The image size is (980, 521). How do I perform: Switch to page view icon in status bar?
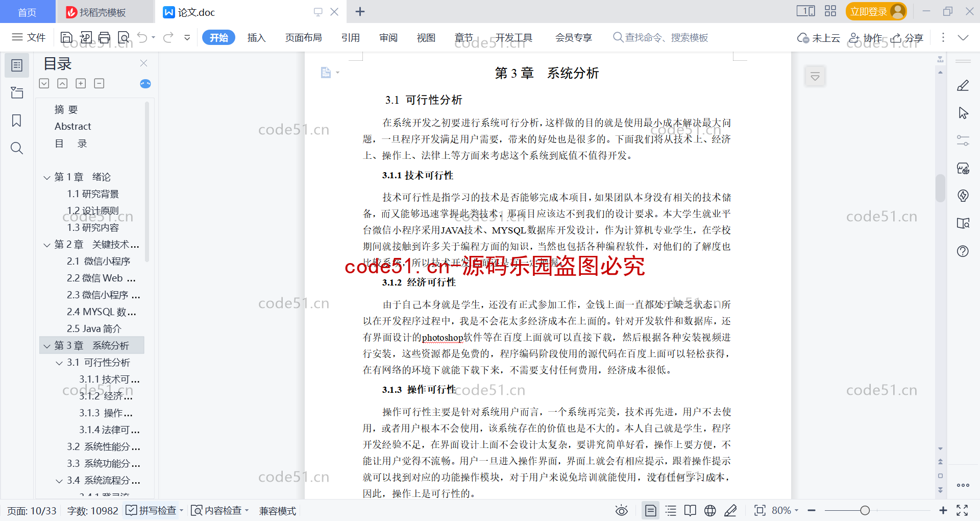click(x=650, y=510)
